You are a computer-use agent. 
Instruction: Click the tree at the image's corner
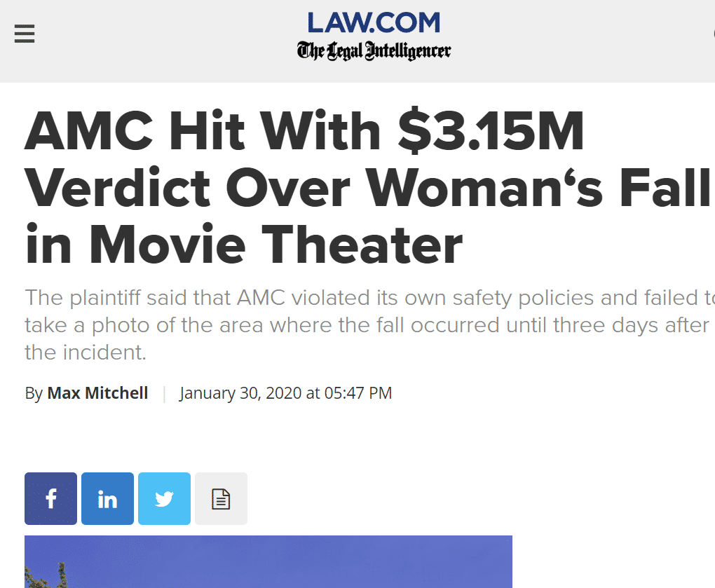(48, 575)
